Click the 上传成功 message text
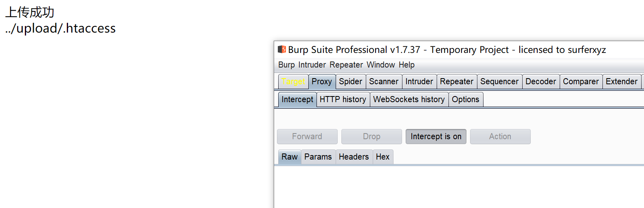 coord(29,12)
